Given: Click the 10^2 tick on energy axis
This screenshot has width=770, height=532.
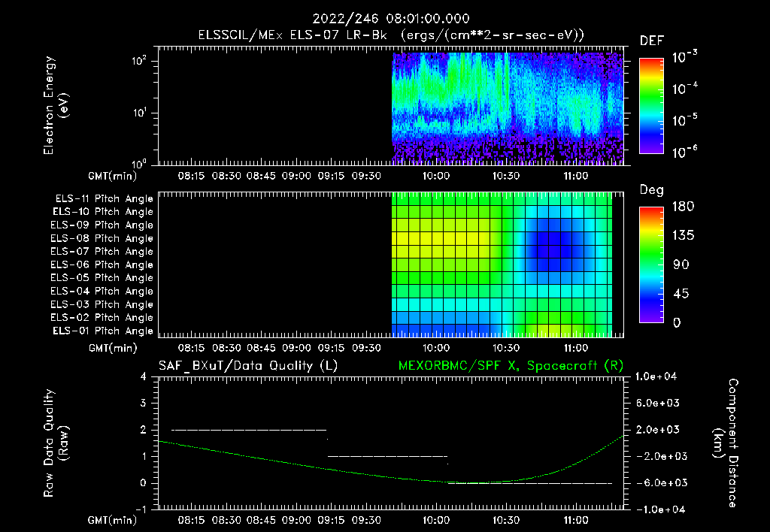Looking at the screenshot, I should [139, 61].
